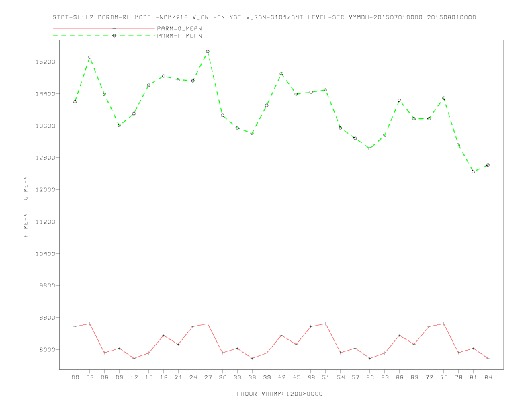Pick the red O_MEAN point at hour 18
This screenshot has width=532, height=411.
[x=163, y=335]
